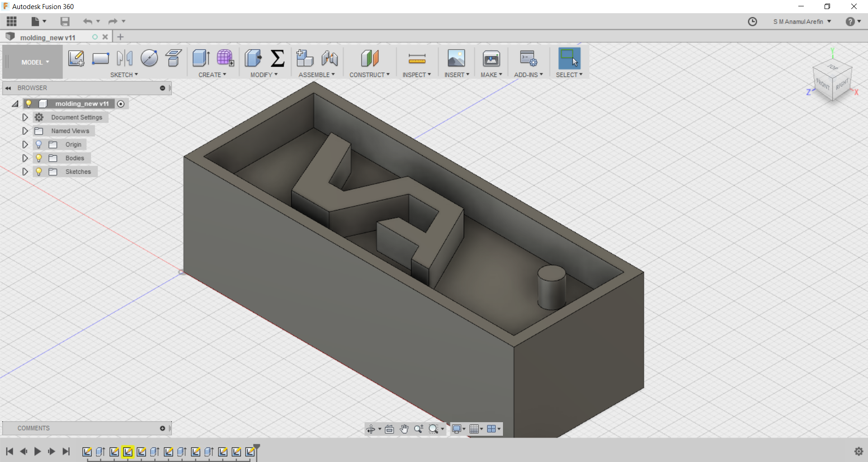Open the MODEL workspace dropdown
The image size is (868, 462).
click(35, 62)
